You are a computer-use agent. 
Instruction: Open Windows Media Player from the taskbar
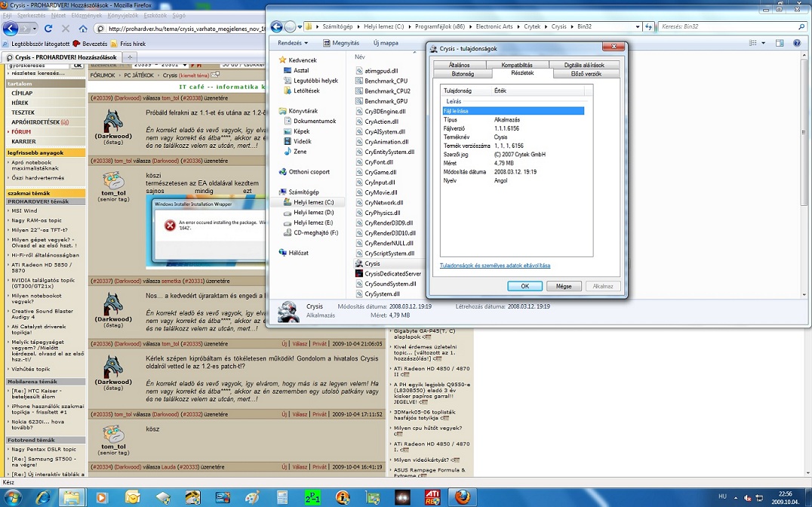tap(101, 497)
